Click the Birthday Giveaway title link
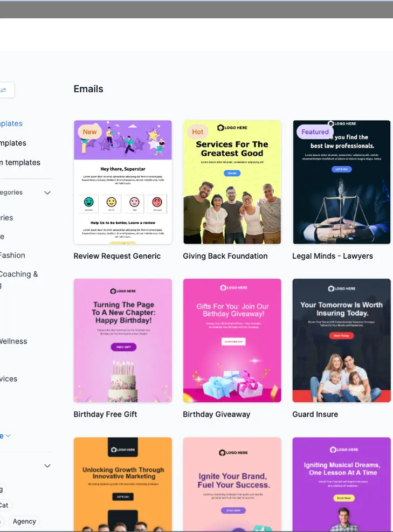The image size is (393, 532). [217, 414]
